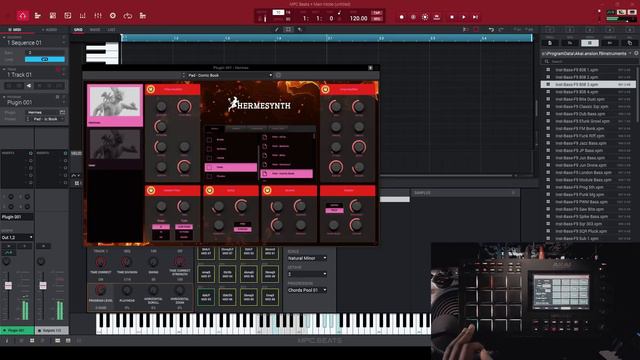Screen dimensions: 640x360
Task: Toggle power on top-left Hermesynth section
Action: (151, 89)
